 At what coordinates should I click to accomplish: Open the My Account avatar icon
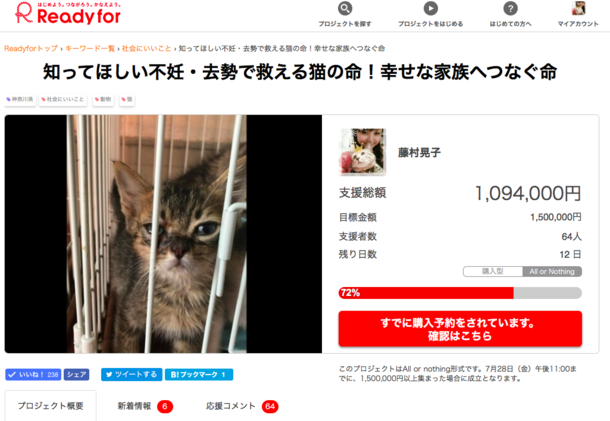(x=578, y=8)
